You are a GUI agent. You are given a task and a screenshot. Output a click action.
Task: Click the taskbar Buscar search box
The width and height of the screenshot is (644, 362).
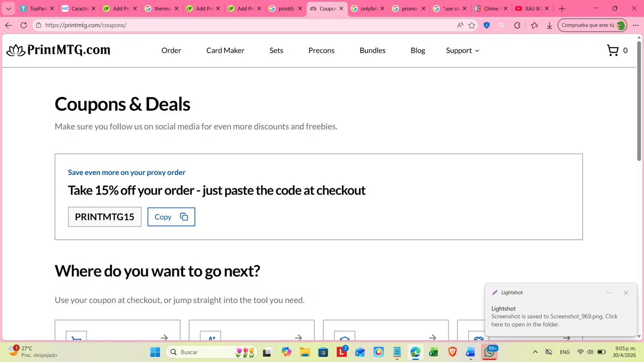pyautogui.click(x=211, y=352)
